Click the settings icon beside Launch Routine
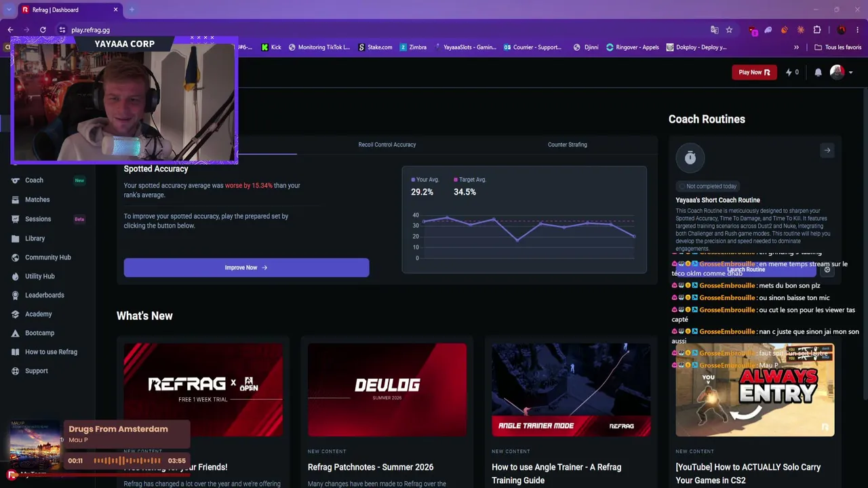The width and height of the screenshot is (868, 488). click(x=827, y=270)
